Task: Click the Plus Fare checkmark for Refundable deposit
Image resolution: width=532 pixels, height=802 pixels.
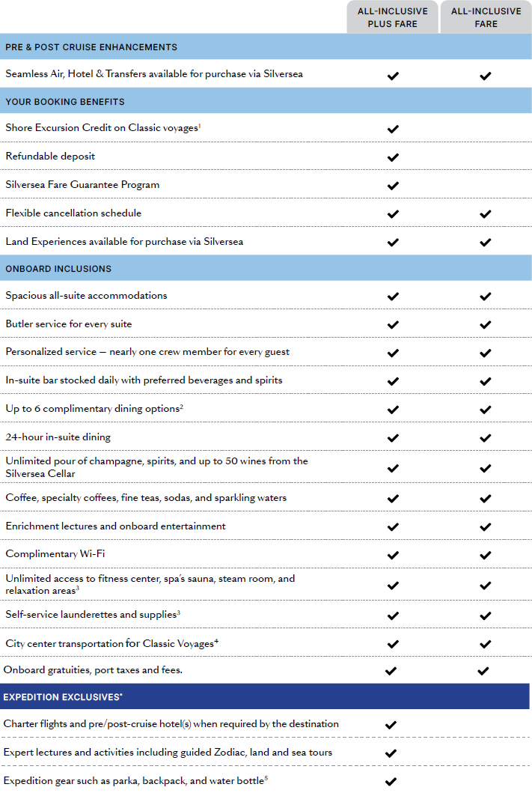Action: tap(393, 157)
